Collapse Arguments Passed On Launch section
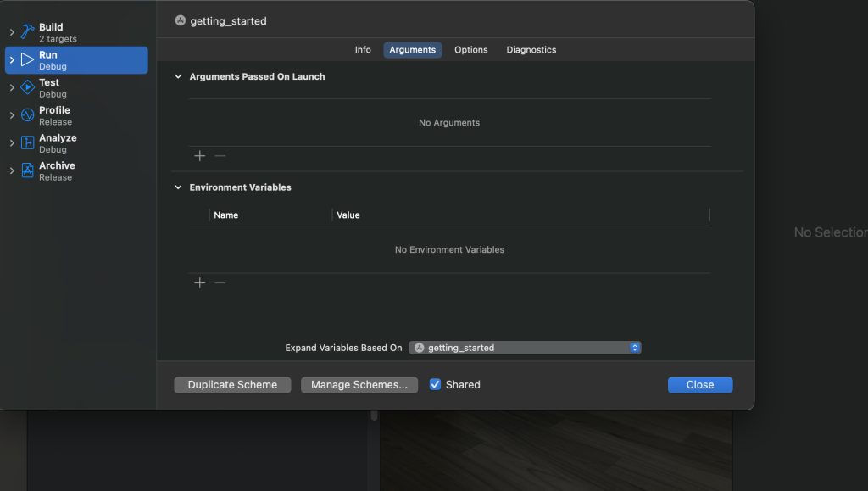Screen dimensions: 868x491 pyautogui.click(x=178, y=76)
